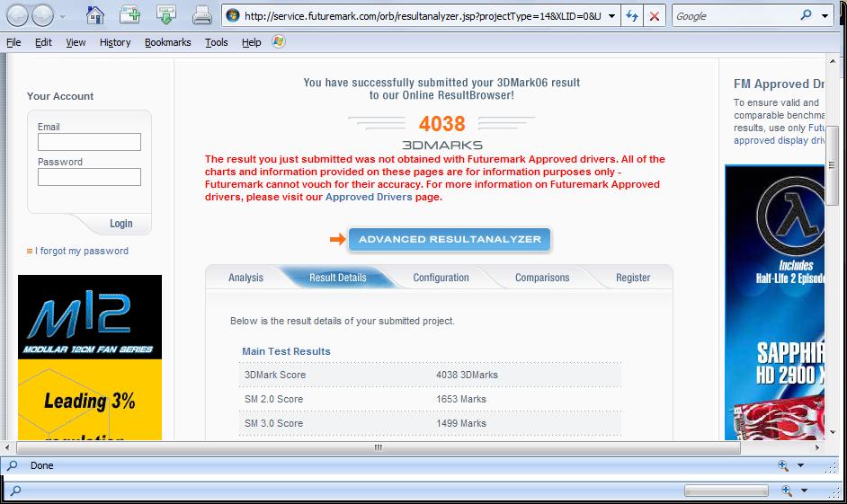The image size is (847, 504).
Task: Click the downloads icon with green arrow
Action: point(165,14)
